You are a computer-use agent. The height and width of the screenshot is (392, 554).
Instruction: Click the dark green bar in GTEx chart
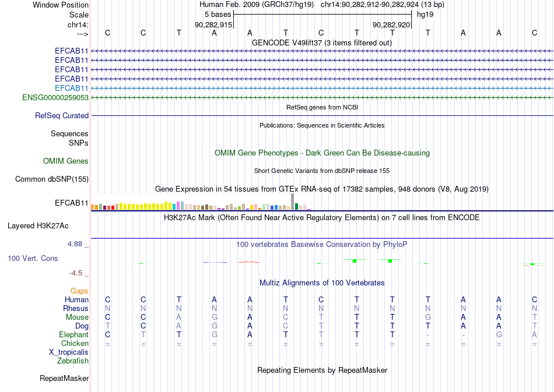click(296, 206)
